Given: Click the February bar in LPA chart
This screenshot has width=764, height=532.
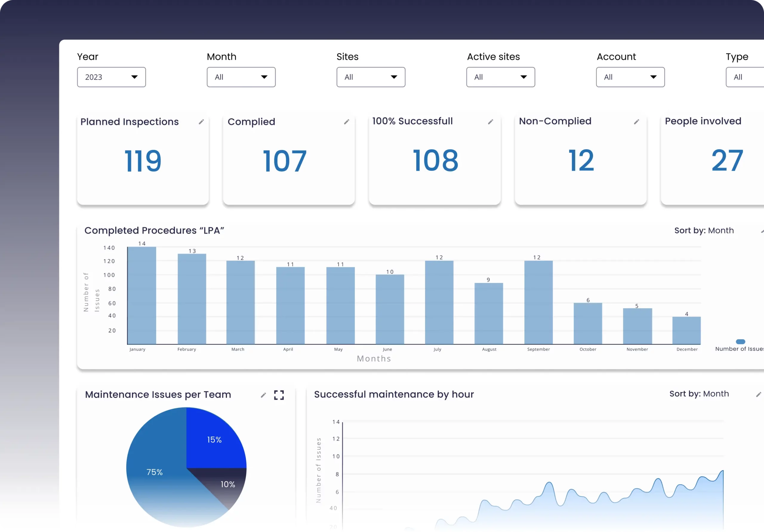Looking at the screenshot, I should pyautogui.click(x=192, y=299).
